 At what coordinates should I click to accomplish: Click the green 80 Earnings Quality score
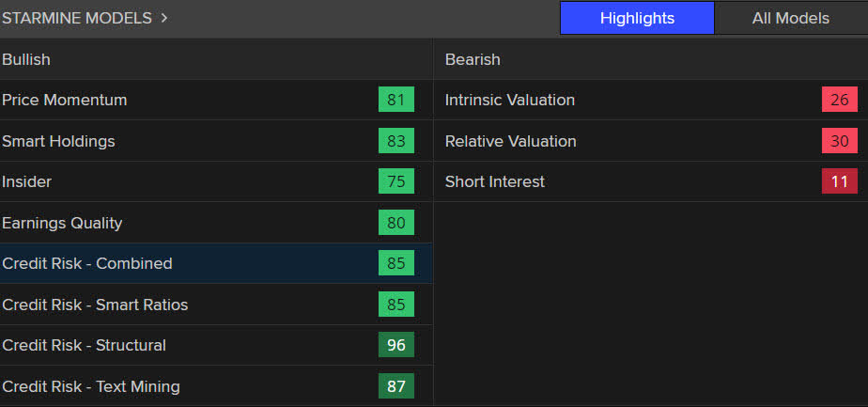[x=396, y=223]
